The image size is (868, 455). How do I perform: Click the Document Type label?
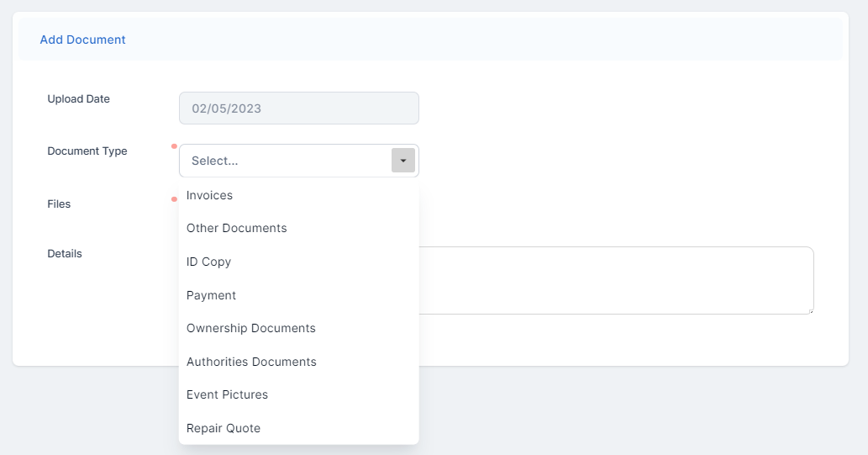pyautogui.click(x=87, y=151)
